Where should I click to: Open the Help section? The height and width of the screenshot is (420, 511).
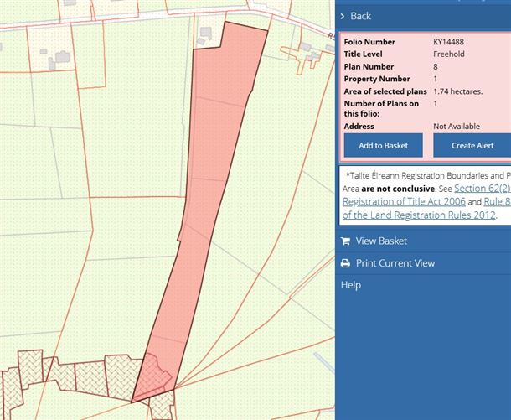[351, 285]
